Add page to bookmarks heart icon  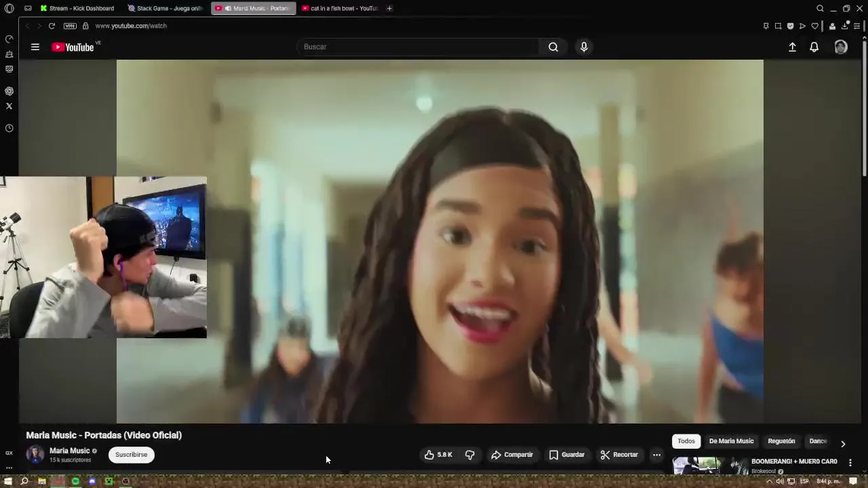[x=814, y=26]
